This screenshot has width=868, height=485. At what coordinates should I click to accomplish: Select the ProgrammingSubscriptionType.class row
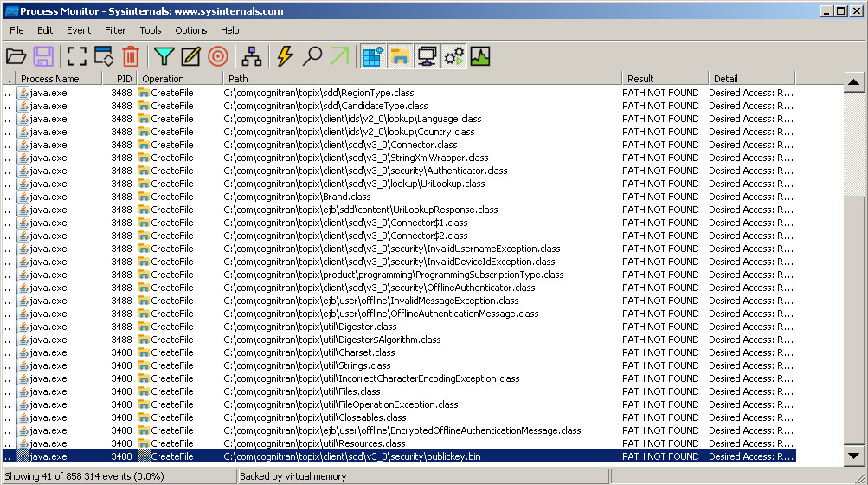(x=399, y=275)
